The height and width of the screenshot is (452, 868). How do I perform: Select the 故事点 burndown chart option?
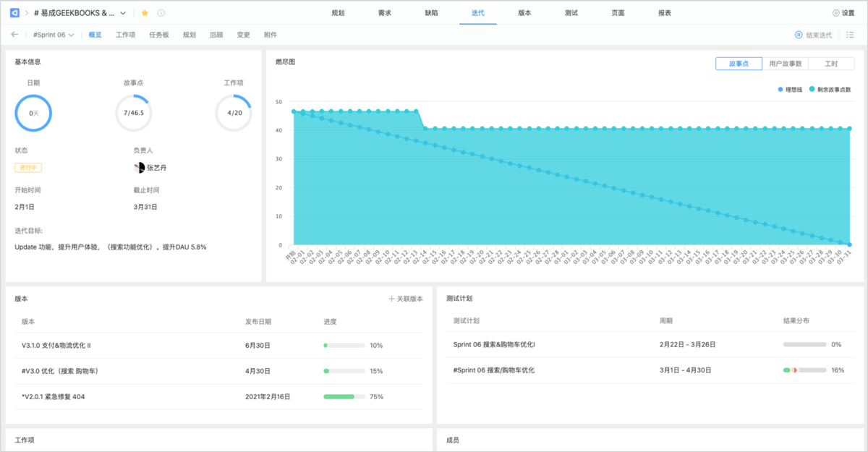point(739,64)
